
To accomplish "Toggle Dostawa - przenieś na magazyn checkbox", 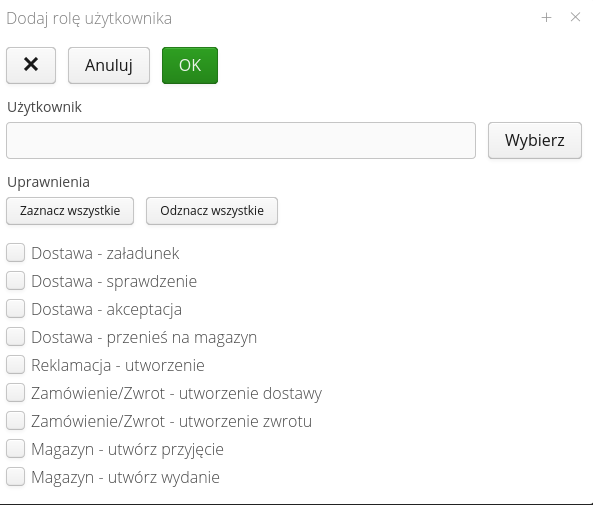I will tap(16, 337).
